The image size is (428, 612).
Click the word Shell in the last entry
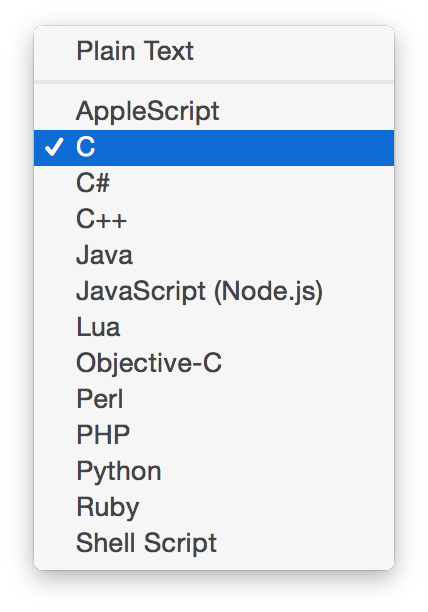coord(105,543)
